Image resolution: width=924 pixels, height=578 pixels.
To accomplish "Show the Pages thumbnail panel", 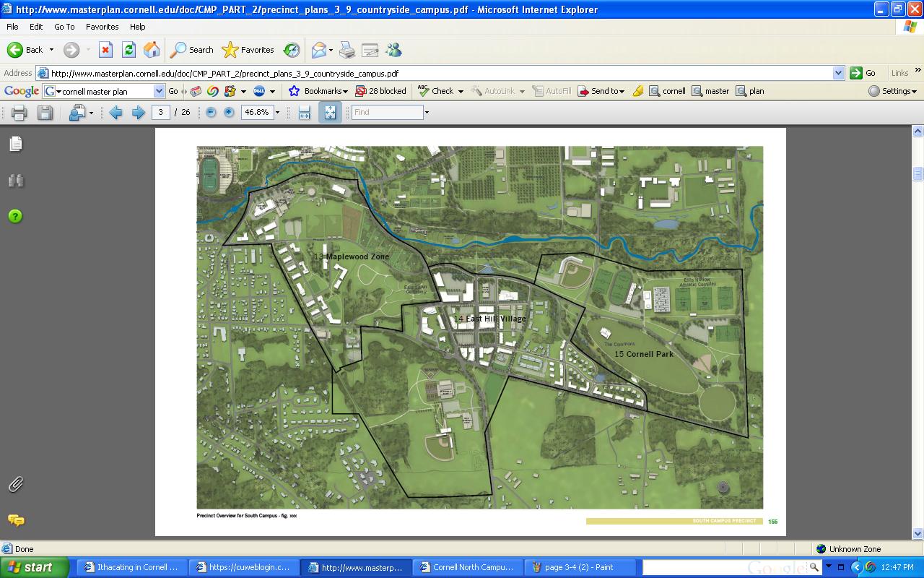I will click(15, 144).
